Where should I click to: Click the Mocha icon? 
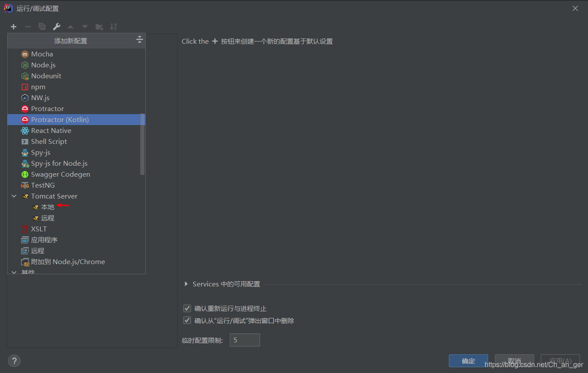[25, 54]
